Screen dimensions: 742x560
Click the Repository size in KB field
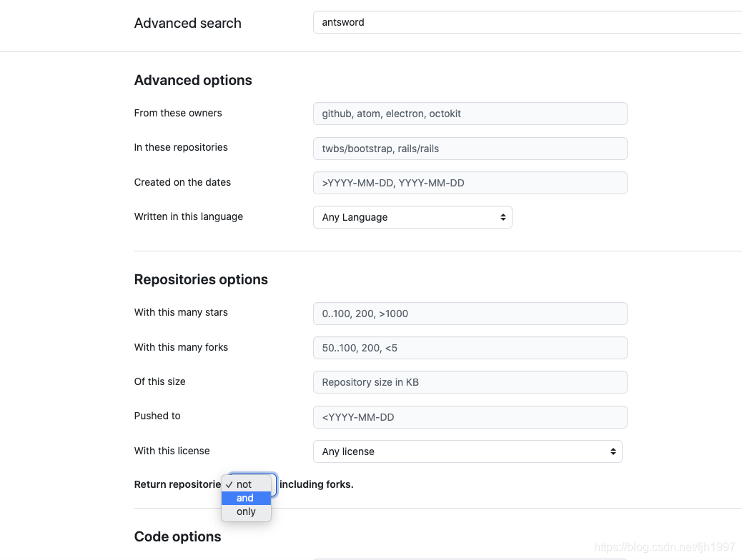[470, 382]
